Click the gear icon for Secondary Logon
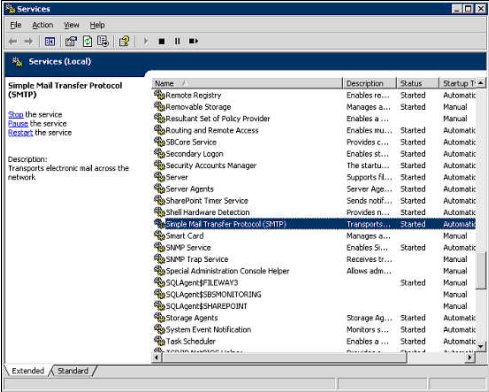 [x=159, y=154]
